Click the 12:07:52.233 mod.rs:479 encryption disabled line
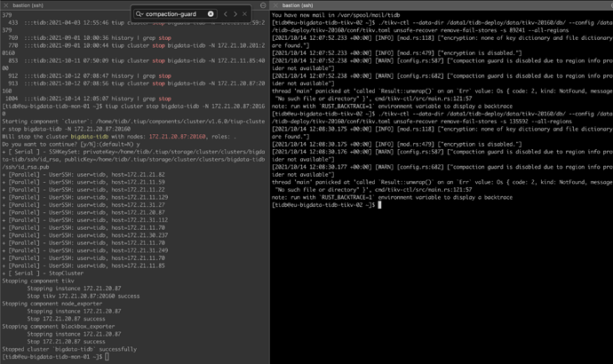613x364 pixels. pyautogui.click(x=397, y=53)
